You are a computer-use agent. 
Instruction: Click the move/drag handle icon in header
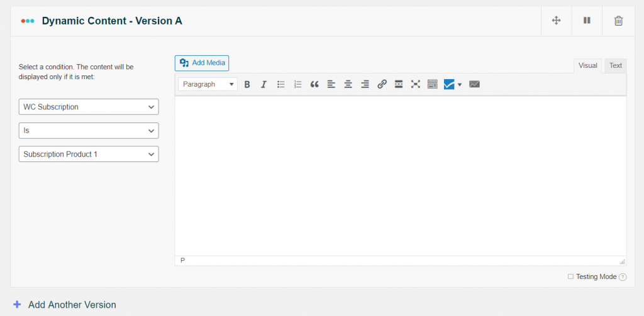(556, 21)
